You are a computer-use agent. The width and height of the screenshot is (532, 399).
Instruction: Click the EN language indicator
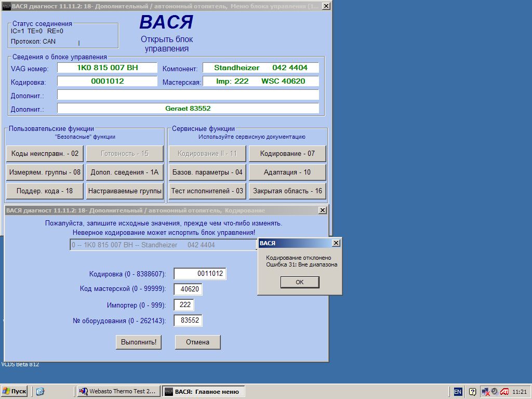click(x=457, y=392)
